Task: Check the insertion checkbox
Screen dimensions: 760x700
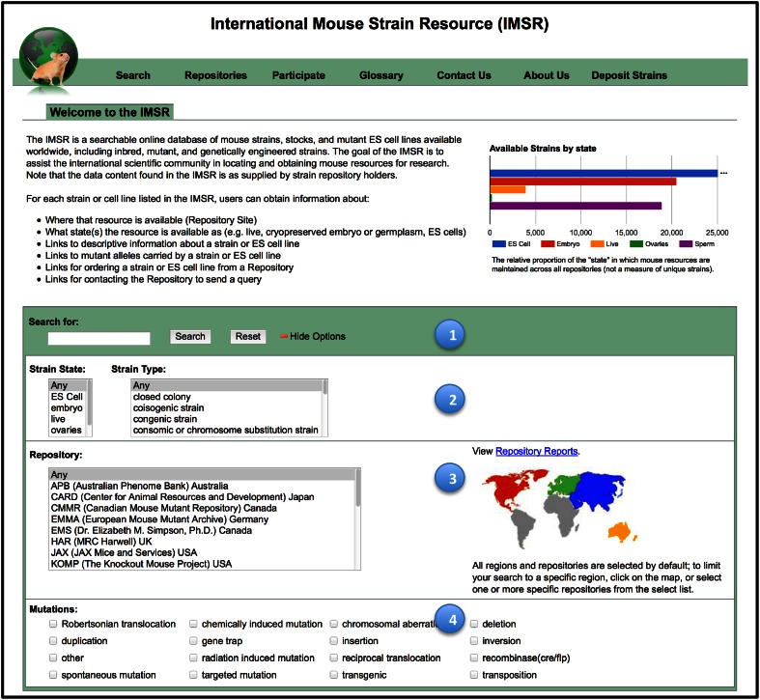Action: click(x=333, y=641)
